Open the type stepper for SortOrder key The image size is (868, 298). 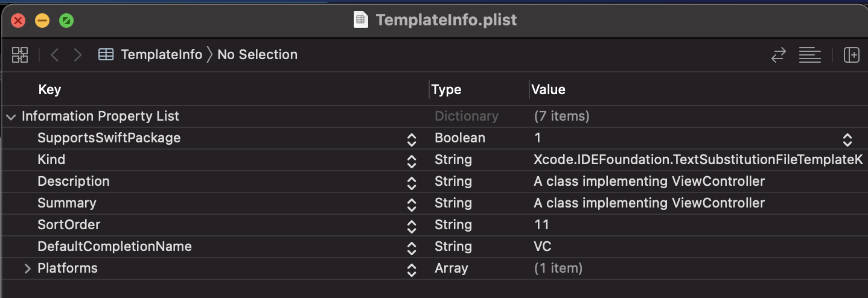(x=412, y=226)
